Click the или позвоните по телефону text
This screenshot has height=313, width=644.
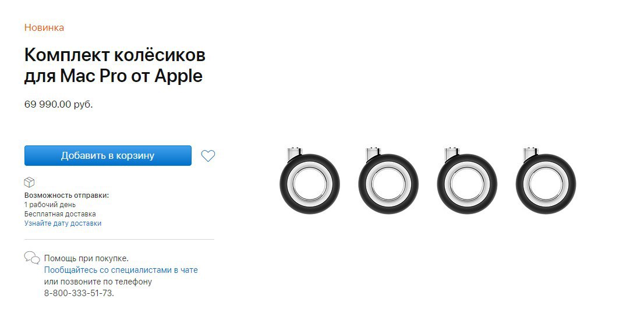(x=98, y=282)
